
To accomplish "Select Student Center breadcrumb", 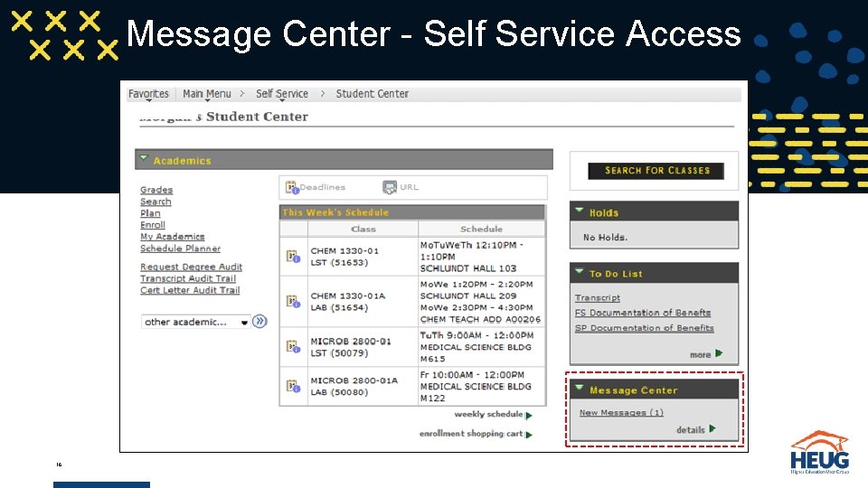I will (x=372, y=94).
